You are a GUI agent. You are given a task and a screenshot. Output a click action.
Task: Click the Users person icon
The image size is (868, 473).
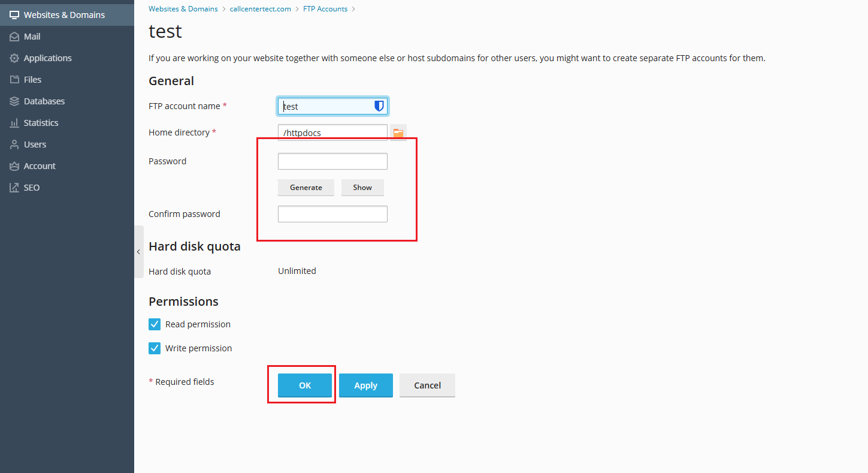(x=14, y=144)
